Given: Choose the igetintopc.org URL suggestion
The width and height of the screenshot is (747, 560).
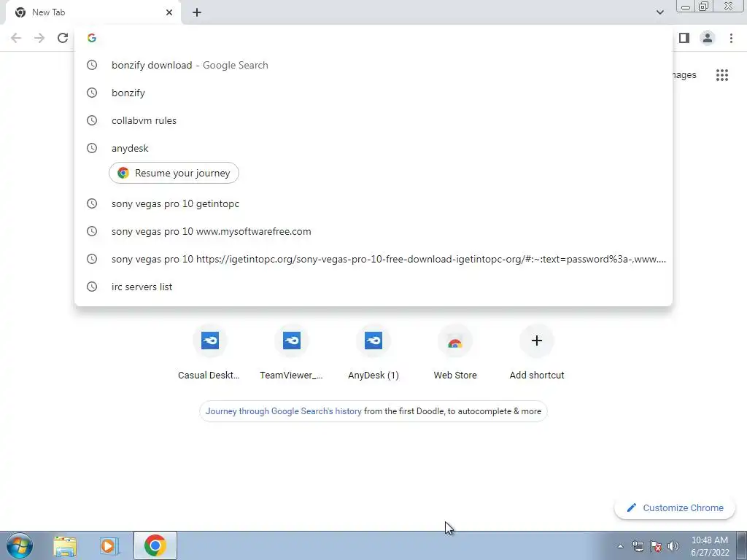Looking at the screenshot, I should click(x=373, y=259).
